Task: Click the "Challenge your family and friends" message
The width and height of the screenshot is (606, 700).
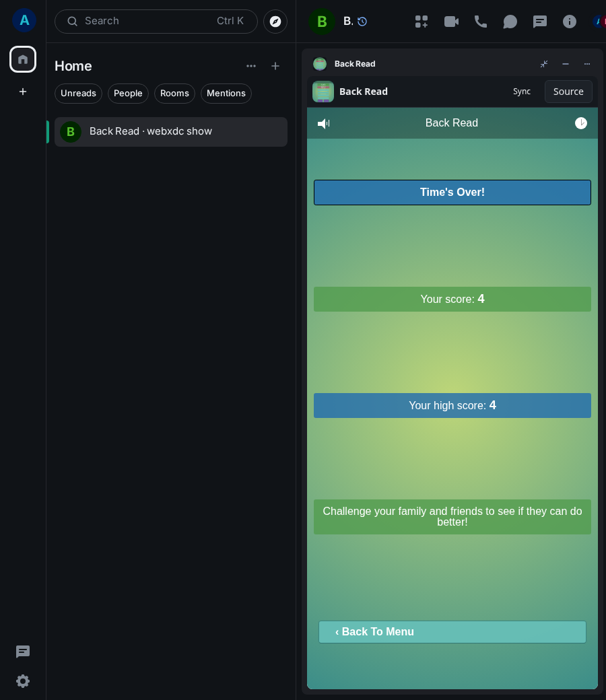Action: [452, 516]
